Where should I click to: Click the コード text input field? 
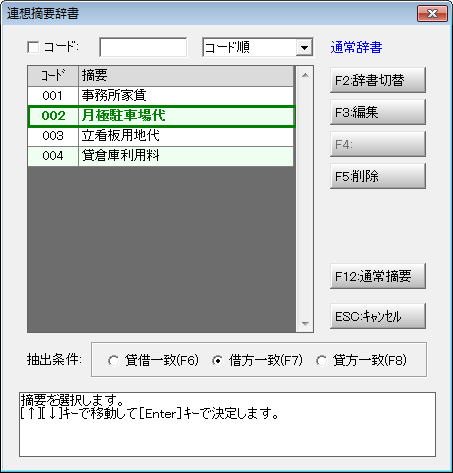[x=143, y=47]
